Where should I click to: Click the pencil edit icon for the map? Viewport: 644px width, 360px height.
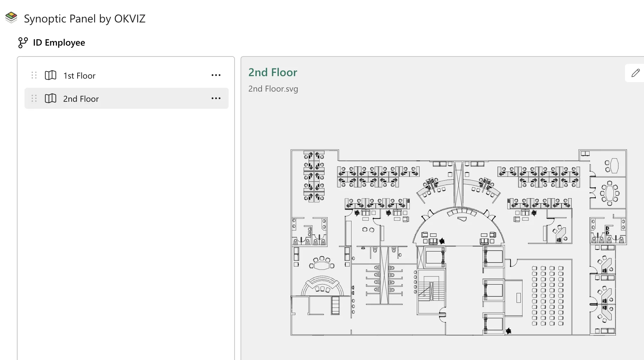(x=635, y=73)
